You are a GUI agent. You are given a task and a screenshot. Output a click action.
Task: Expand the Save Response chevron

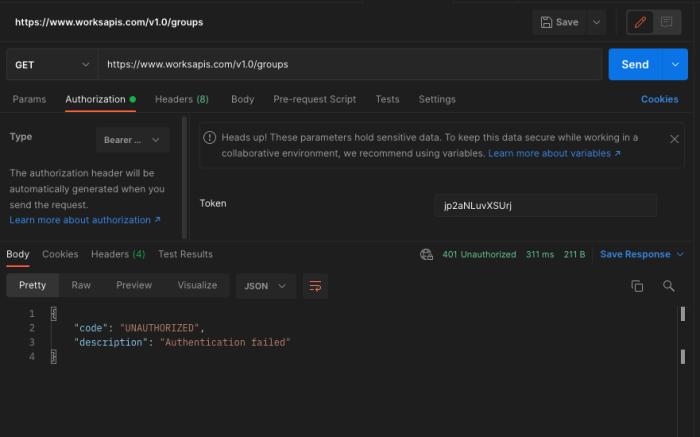(x=680, y=254)
